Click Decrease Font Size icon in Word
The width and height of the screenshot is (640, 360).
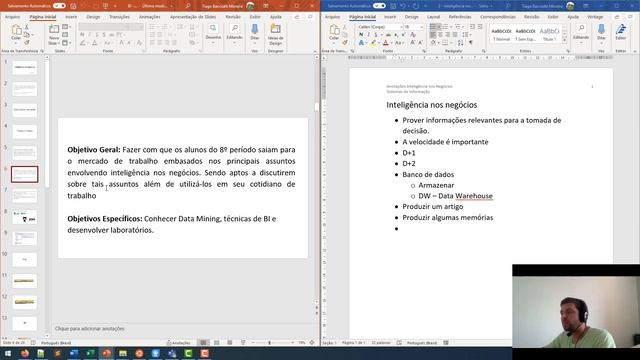click(x=420, y=43)
